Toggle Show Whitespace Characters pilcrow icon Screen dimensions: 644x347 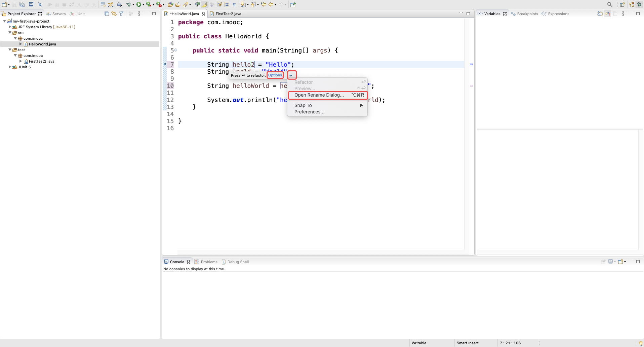tap(234, 4)
